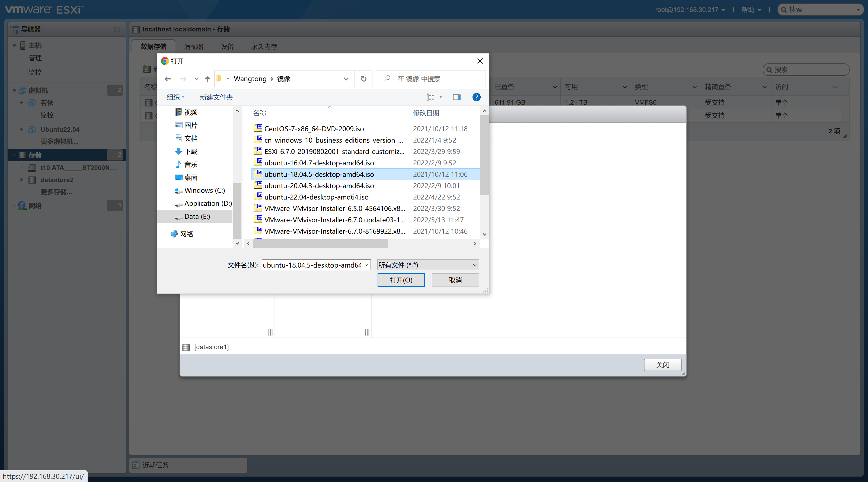The image size is (868, 482).
Task: Click the 取消 cancel button
Action: click(x=455, y=280)
